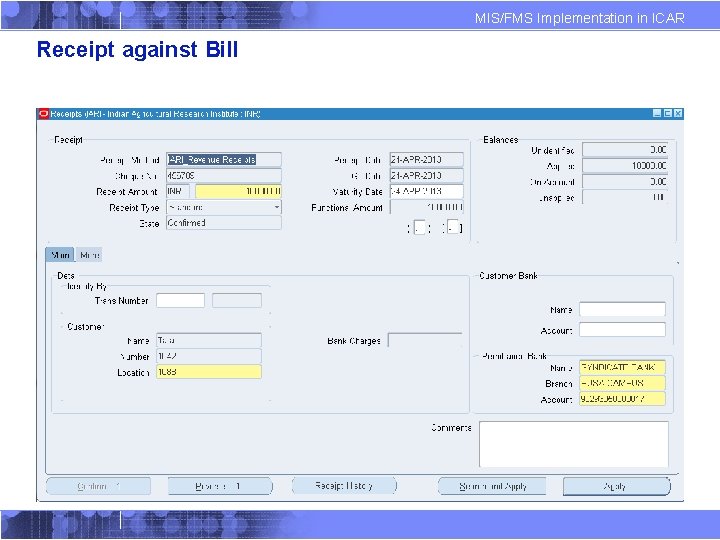Click the Oracle icon in Receipts title bar
Viewport: 720px width, 540px height.
point(44,113)
